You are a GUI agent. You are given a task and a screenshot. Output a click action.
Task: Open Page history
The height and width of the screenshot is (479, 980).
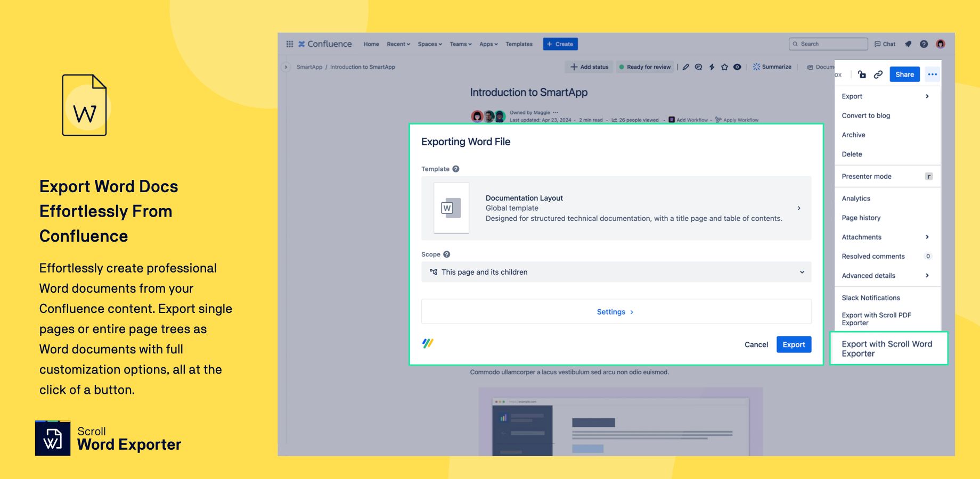(x=861, y=218)
